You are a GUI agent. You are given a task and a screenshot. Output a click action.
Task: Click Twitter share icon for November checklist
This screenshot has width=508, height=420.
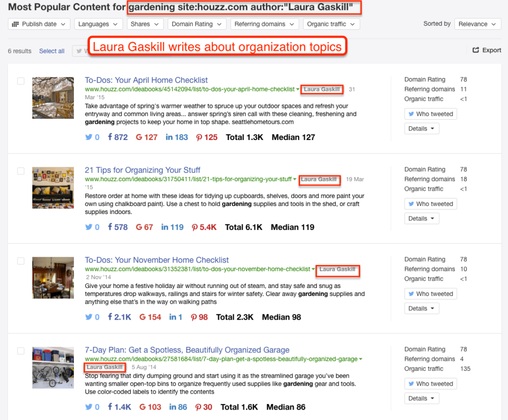[88, 317]
